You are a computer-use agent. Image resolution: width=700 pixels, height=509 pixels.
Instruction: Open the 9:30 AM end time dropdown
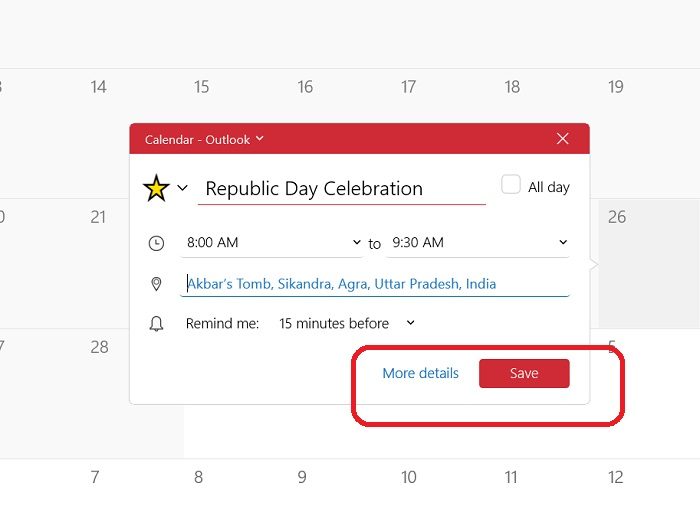click(x=477, y=243)
